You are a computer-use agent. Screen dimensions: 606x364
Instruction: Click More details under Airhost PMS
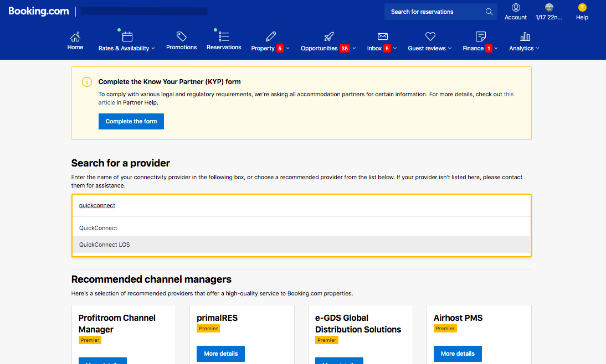point(458,353)
